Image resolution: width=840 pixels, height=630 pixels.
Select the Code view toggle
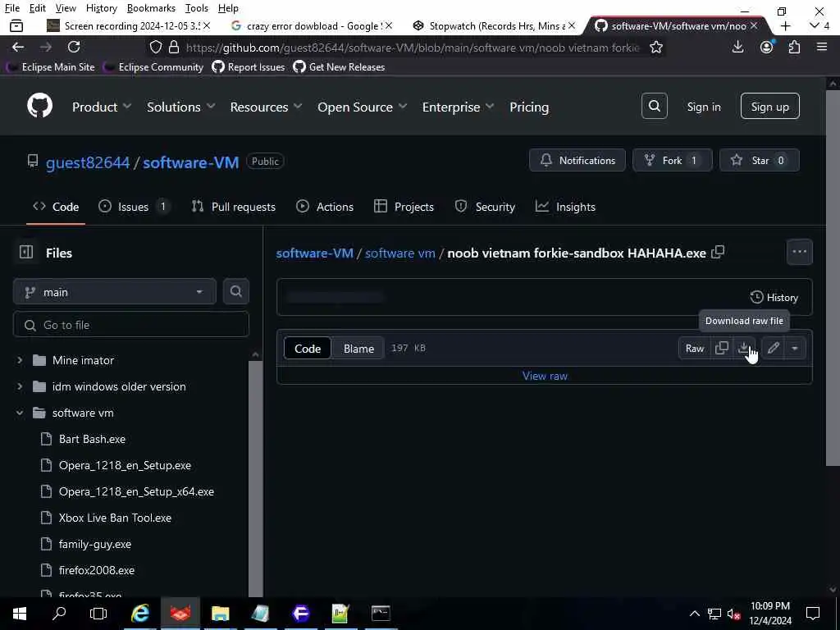coord(308,348)
